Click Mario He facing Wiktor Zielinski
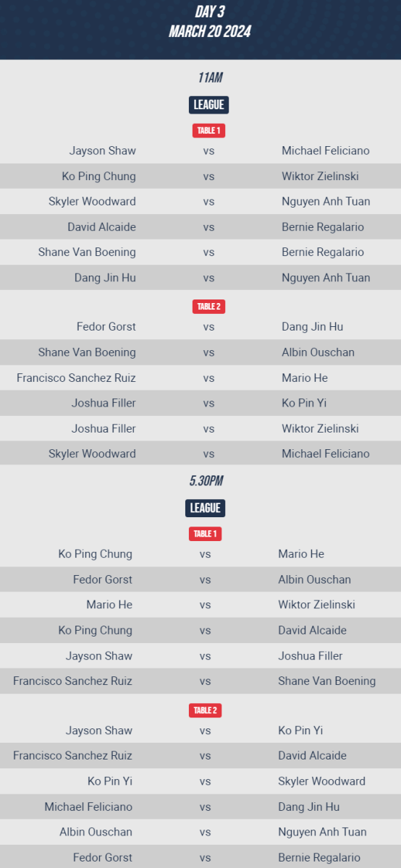 [109, 605]
